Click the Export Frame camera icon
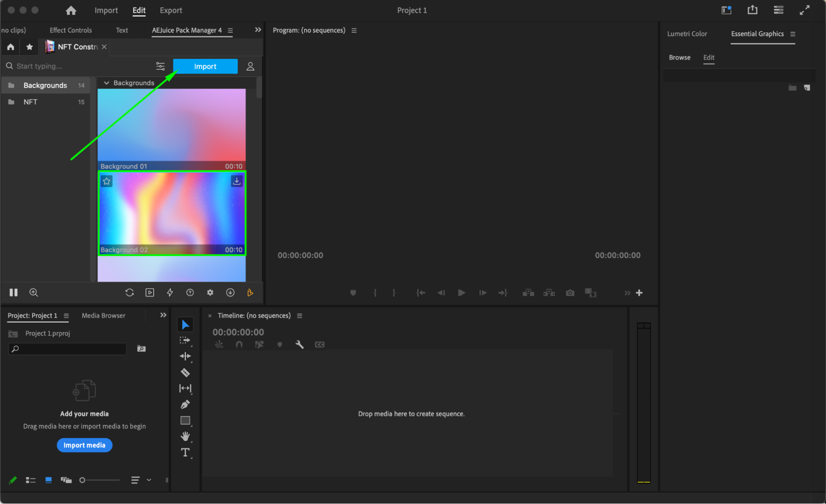The width and height of the screenshot is (826, 504). point(570,293)
